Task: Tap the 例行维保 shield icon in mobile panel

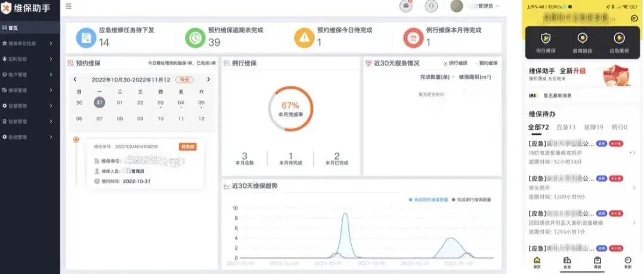Action: tap(545, 39)
